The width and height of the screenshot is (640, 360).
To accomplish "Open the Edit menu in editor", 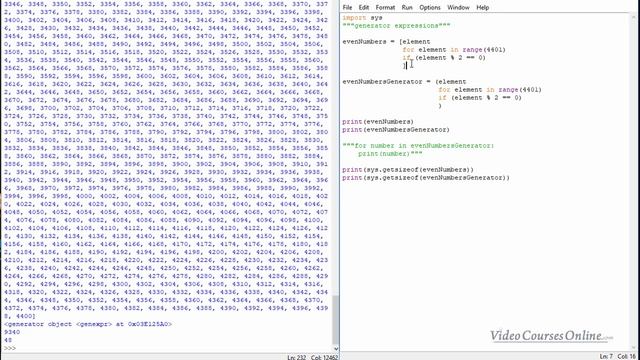I will pos(363,7).
